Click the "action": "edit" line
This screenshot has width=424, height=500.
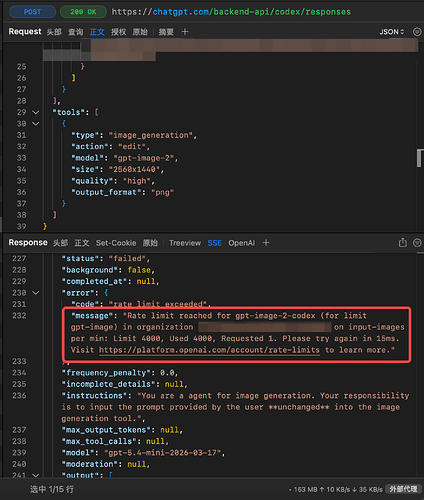click(111, 147)
